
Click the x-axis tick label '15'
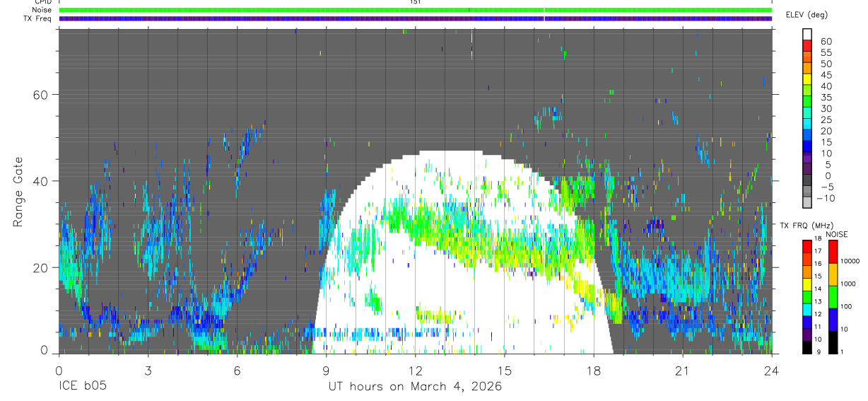[505, 371]
